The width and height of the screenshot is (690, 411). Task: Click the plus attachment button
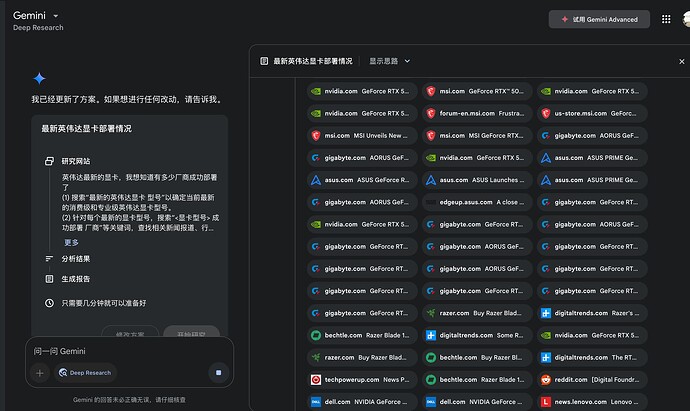40,373
